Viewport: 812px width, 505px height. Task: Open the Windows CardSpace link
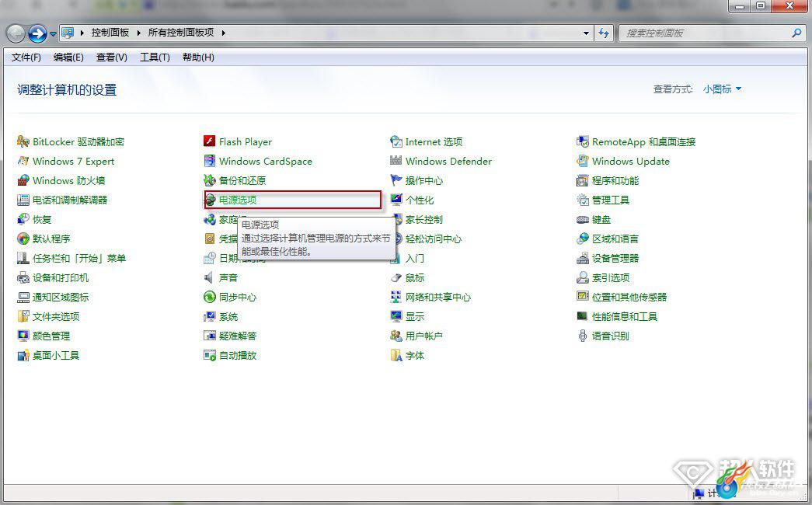(266, 161)
